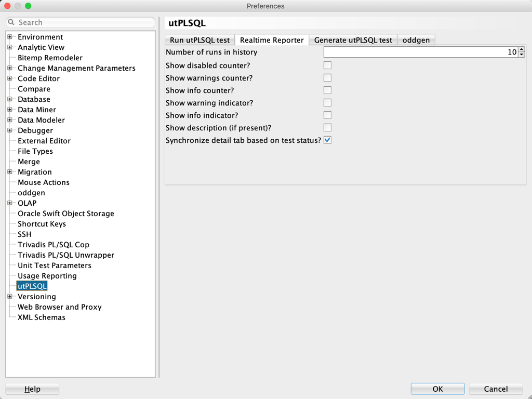Screen dimensions: 532x399
Task: Select the oddgen tab
Action: 416,40
